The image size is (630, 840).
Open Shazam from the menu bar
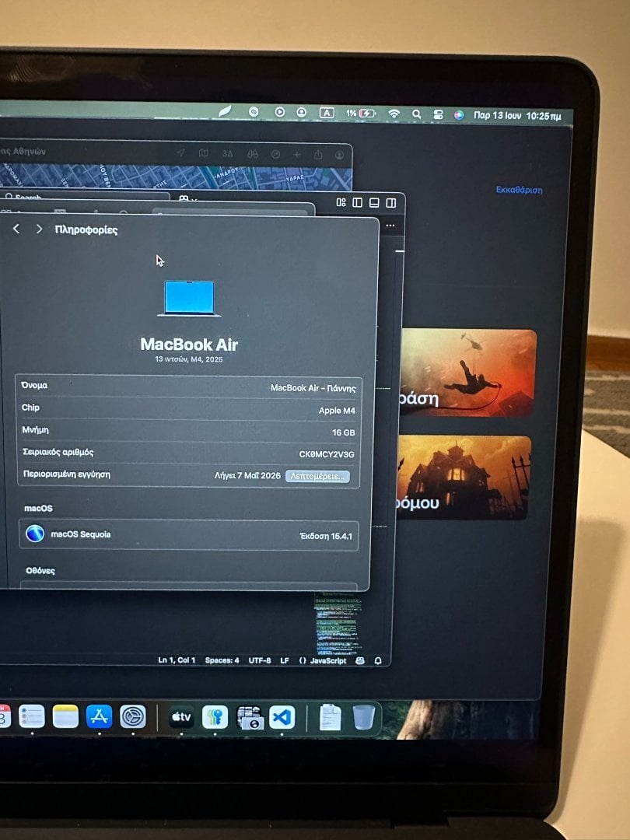pos(254,111)
